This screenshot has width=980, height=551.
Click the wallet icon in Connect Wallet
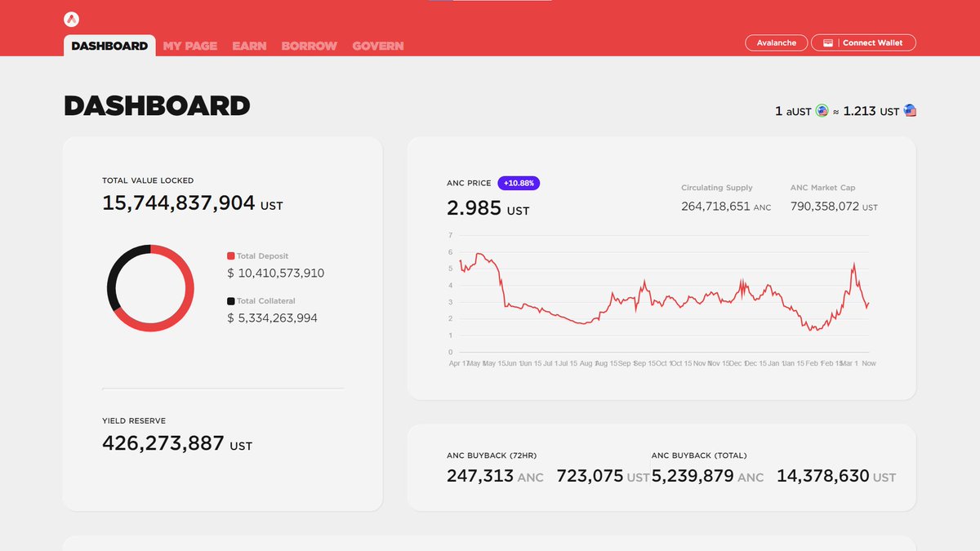828,42
